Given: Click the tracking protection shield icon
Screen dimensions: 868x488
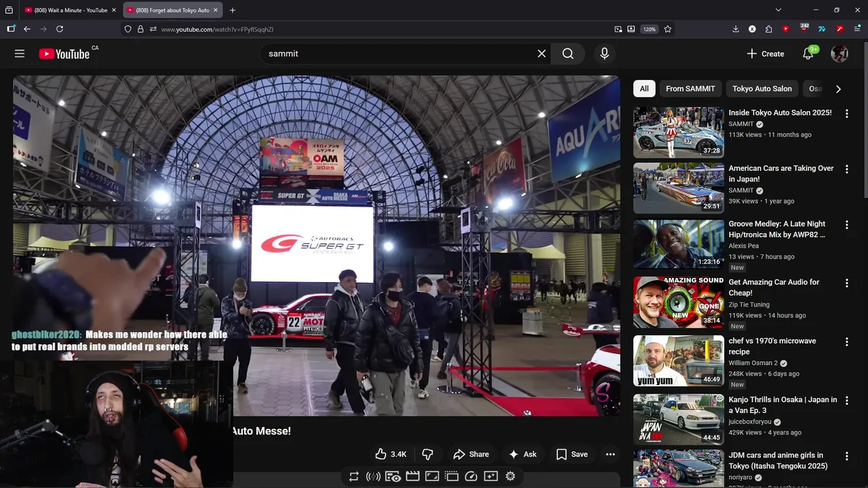Looking at the screenshot, I should [127, 29].
